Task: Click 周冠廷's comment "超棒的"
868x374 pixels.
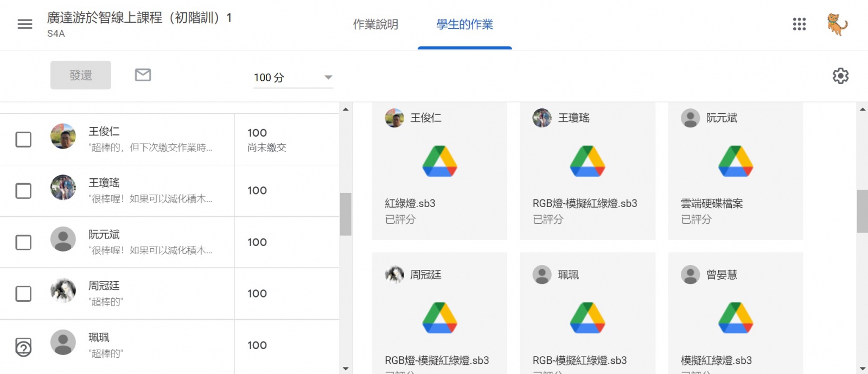Action: coord(106,302)
